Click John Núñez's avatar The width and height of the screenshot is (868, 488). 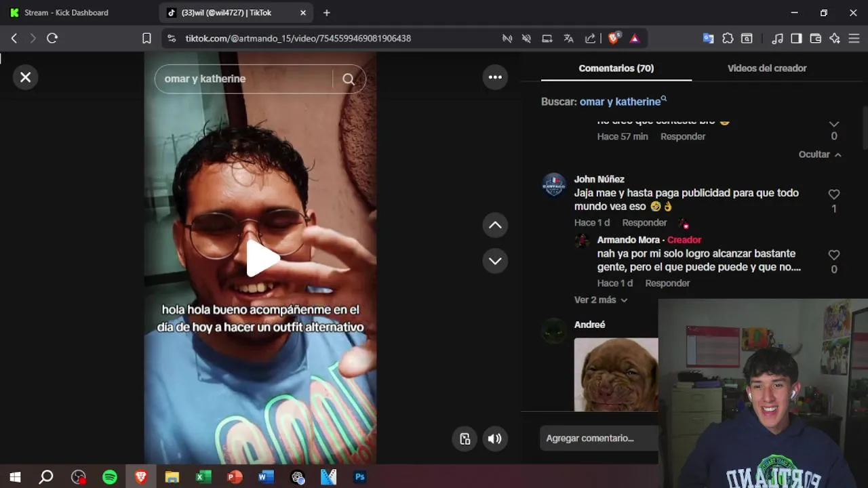(554, 184)
